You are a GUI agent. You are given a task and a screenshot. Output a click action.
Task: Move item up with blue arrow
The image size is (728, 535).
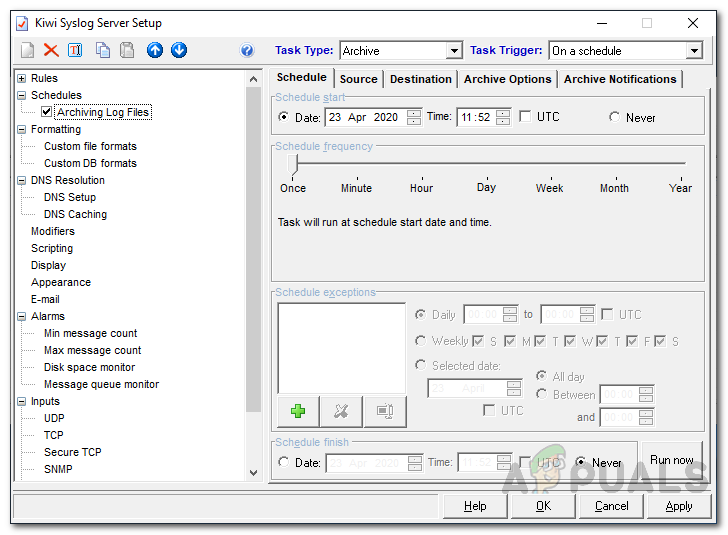155,50
